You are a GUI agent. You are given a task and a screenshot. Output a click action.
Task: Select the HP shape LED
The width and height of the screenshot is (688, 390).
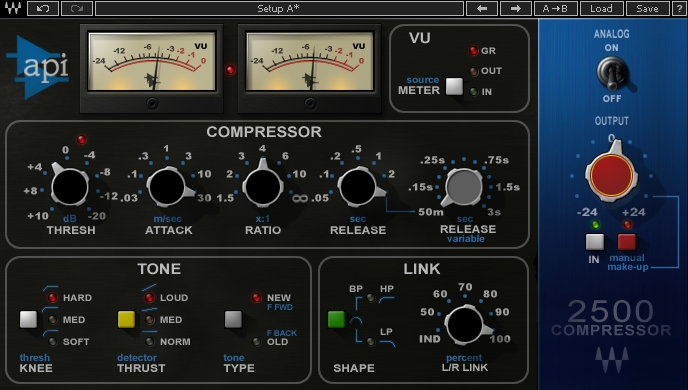(x=371, y=298)
